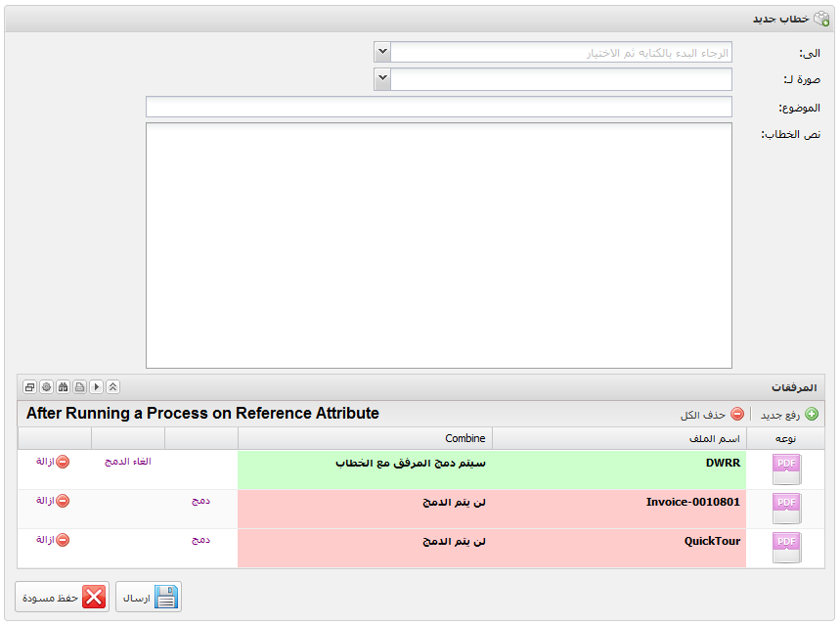This screenshot has width=840, height=624.
Task: Open the 'صورة لـ' copy-to dropdown arrow
Action: 382,79
